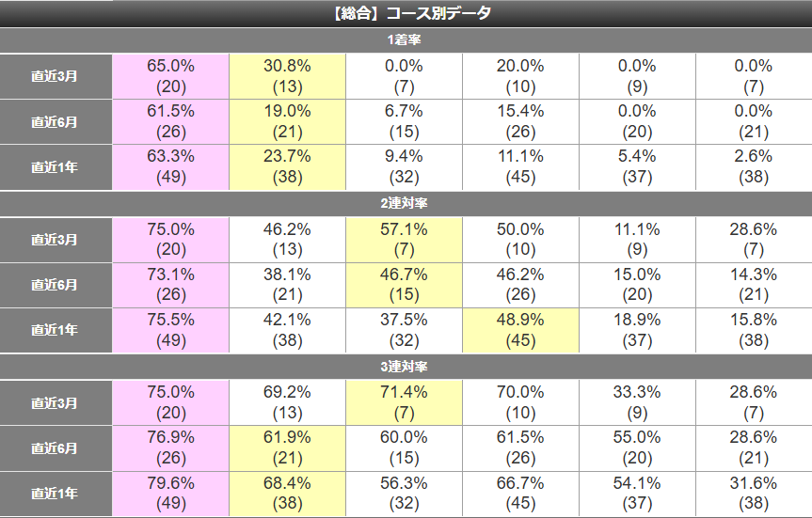Click the pink 65.0% cell

(170, 76)
